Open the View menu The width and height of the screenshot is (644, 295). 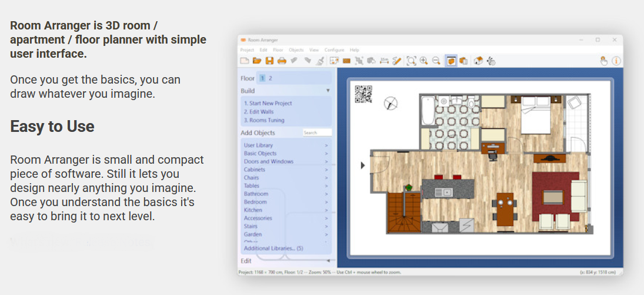pyautogui.click(x=314, y=50)
